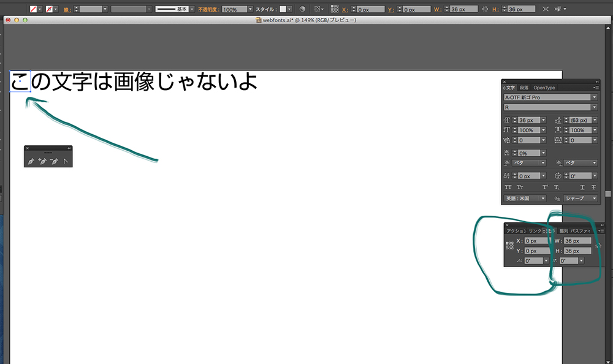Toggle underline formatting in the Character panel

click(x=582, y=186)
